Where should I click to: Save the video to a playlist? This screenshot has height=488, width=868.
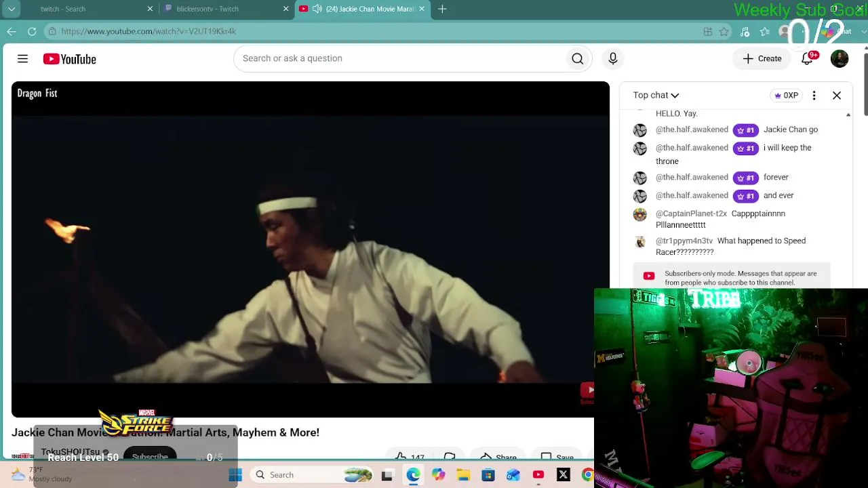coord(557,457)
